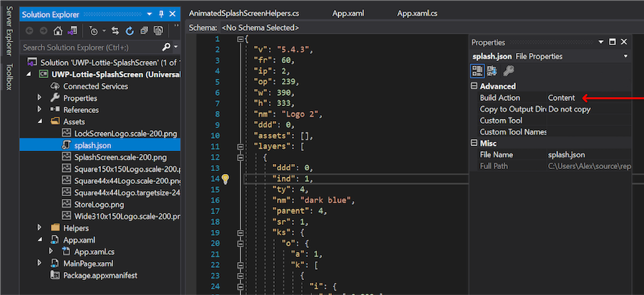Screen dimensions: 644x295
Task: Expand the App.xaml.cs child node
Action: [x=51, y=251]
